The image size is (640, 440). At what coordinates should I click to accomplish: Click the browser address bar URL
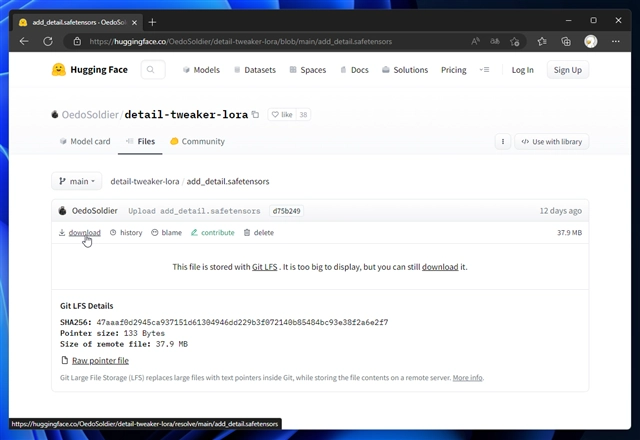[241, 42]
